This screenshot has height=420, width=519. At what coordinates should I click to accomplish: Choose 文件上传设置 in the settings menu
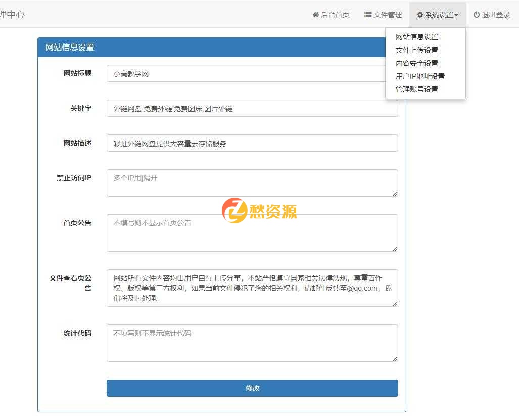(x=416, y=50)
